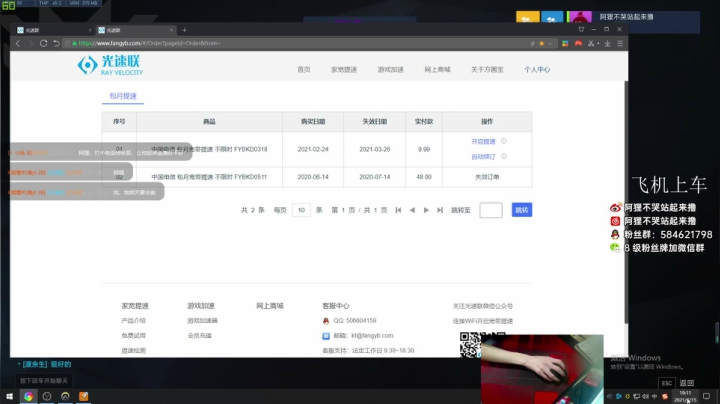This screenshot has width=720, height=404.
Task: Open a new browser tab with plus
Action: pos(184,30)
